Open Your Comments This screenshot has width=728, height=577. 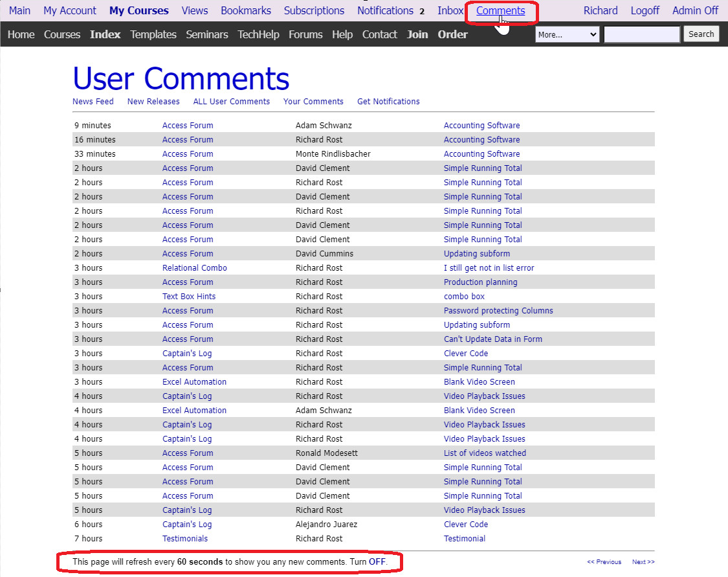pyautogui.click(x=313, y=101)
